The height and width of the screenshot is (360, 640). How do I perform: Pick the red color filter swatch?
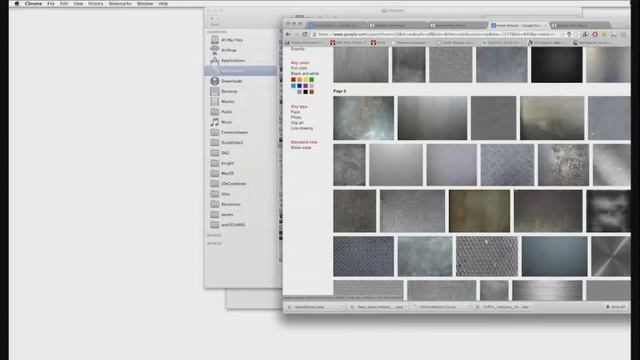pos(293,80)
